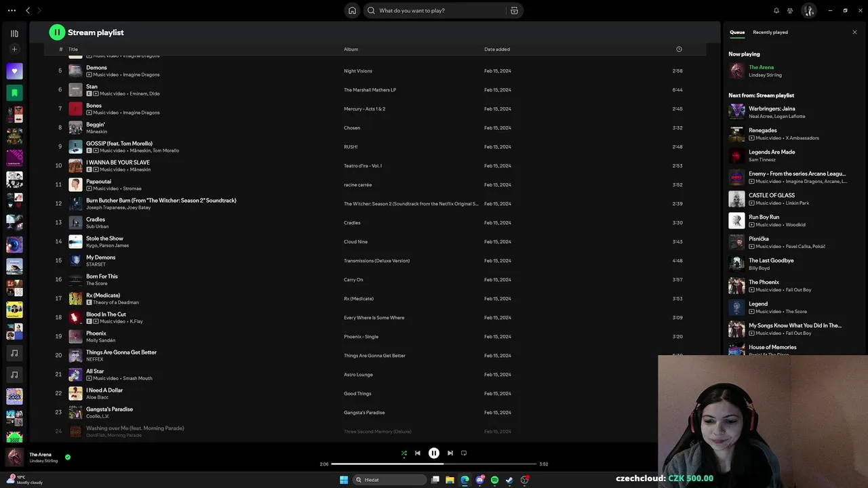868x488 pixels.
Task: Switch to the Recently played tab
Action: pyautogui.click(x=770, y=32)
